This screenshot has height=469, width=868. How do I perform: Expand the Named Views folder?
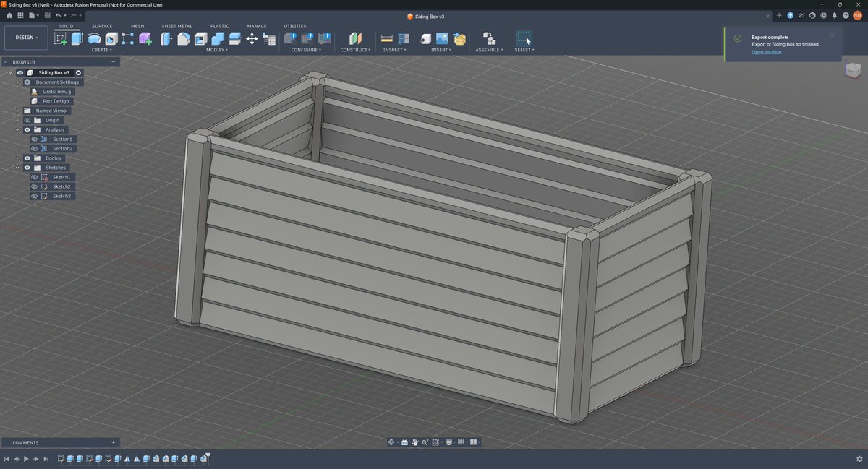coord(17,111)
